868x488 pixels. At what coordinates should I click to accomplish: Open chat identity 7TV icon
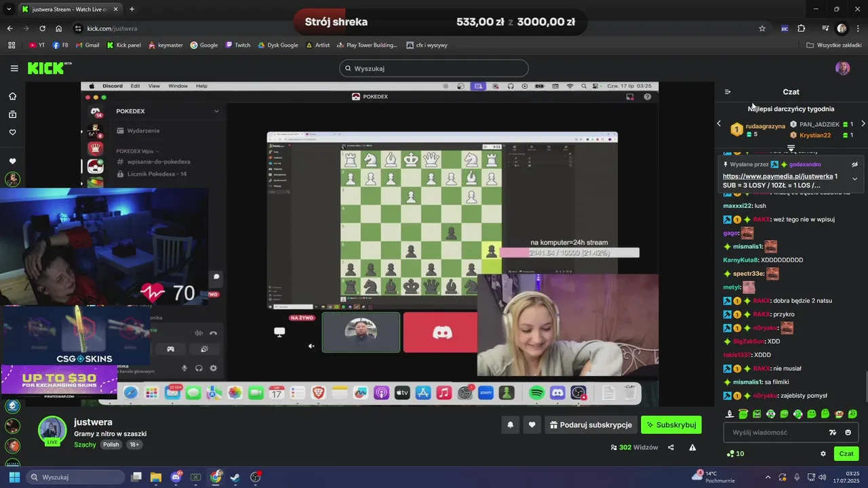pos(833,432)
